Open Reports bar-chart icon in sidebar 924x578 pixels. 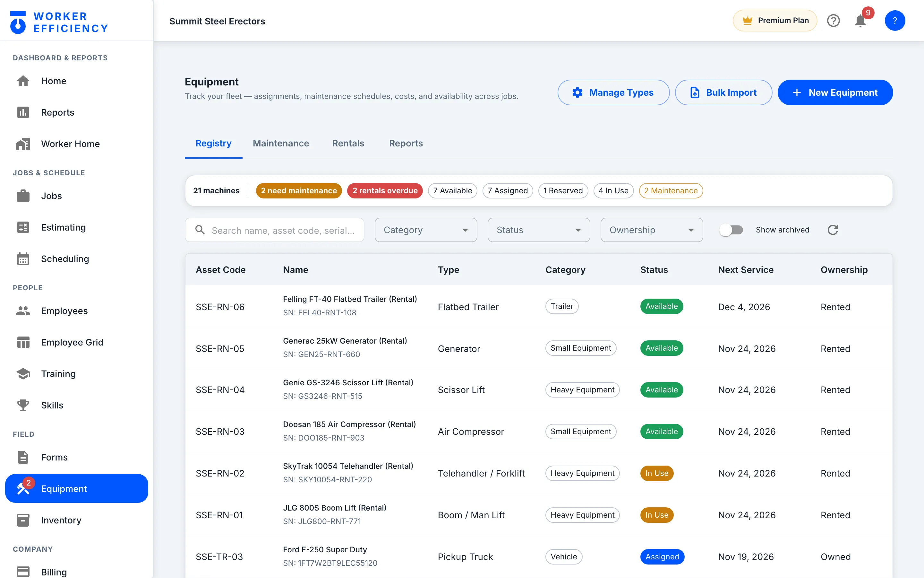click(23, 112)
